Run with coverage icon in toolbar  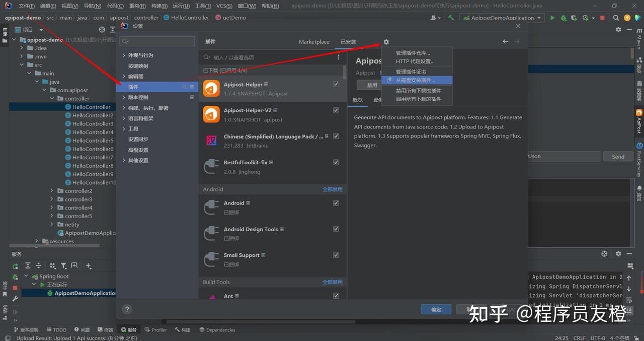[x=574, y=18]
